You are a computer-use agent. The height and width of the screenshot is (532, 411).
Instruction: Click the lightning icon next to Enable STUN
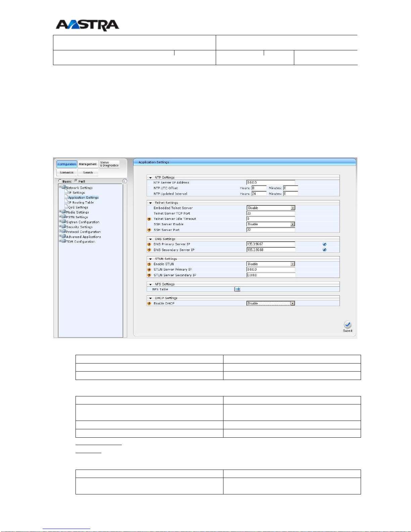[x=149, y=264]
